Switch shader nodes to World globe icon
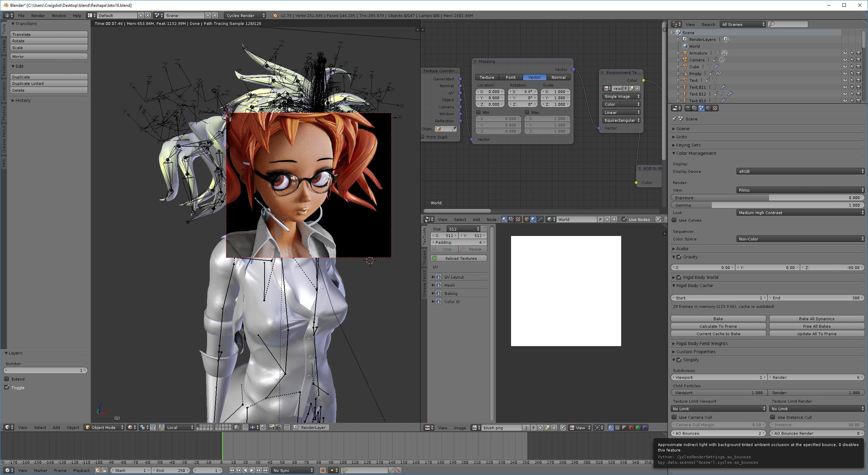The height and width of the screenshot is (475, 868). [x=534, y=219]
